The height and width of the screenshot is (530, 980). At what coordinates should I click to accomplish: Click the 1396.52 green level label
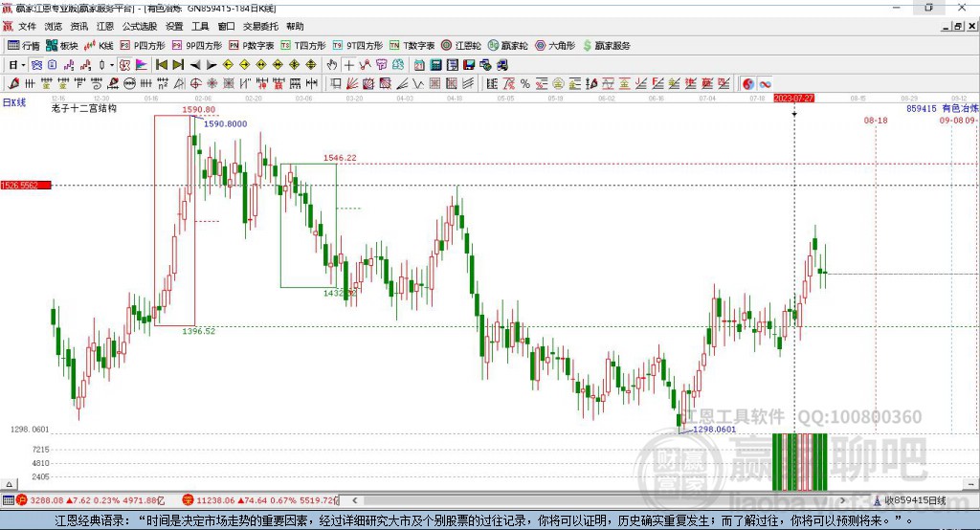click(x=199, y=331)
